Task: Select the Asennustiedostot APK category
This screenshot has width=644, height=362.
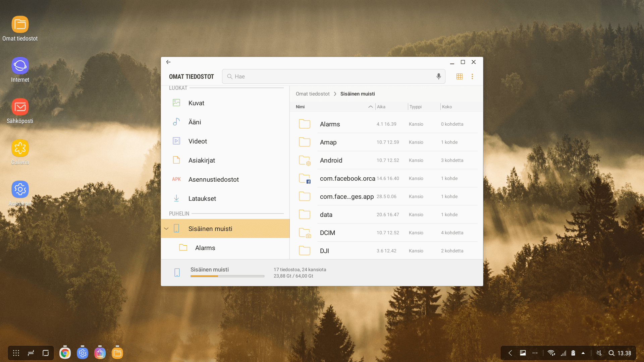Action: (x=213, y=179)
